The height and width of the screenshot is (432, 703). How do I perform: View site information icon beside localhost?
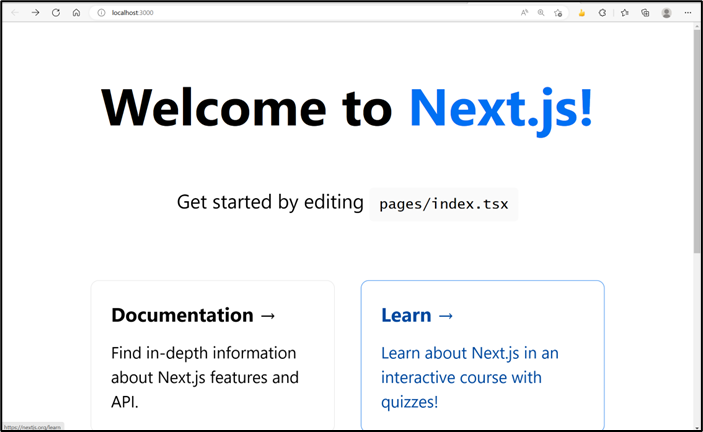[x=101, y=13]
